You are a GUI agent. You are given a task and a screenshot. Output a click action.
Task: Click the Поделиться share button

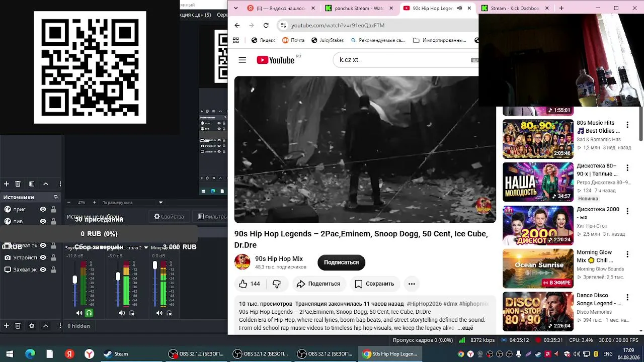pyautogui.click(x=318, y=284)
